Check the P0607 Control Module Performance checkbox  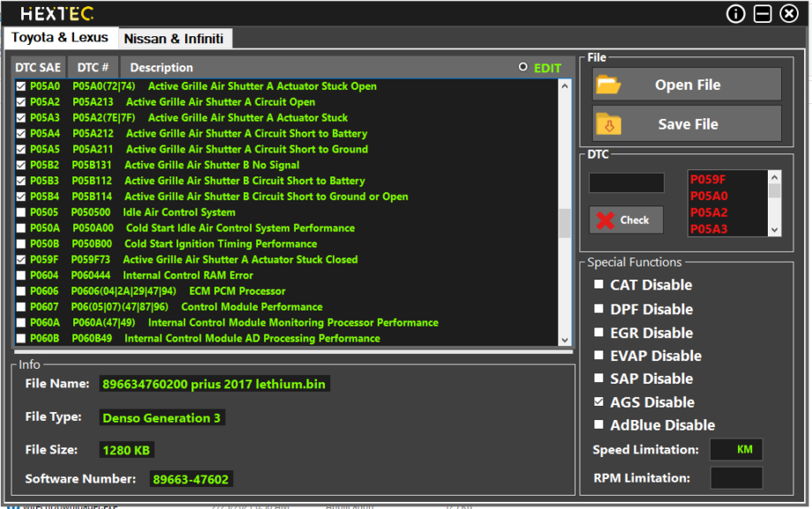20,307
